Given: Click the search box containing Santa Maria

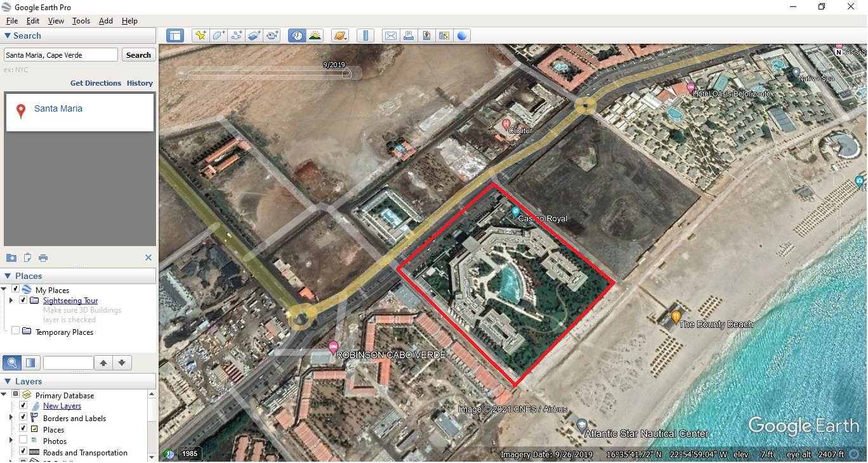Looking at the screenshot, I should click(x=61, y=55).
